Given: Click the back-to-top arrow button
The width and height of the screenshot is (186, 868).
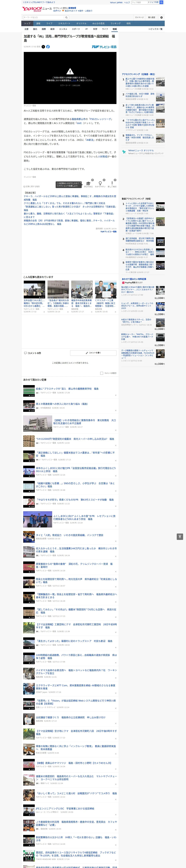Looking at the screenshot, I should [x=180, y=537].
